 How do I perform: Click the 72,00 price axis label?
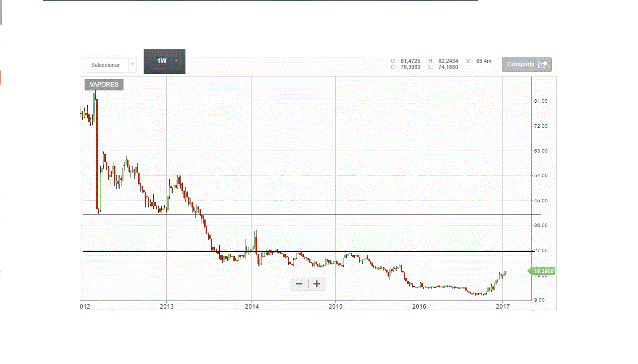coord(540,126)
